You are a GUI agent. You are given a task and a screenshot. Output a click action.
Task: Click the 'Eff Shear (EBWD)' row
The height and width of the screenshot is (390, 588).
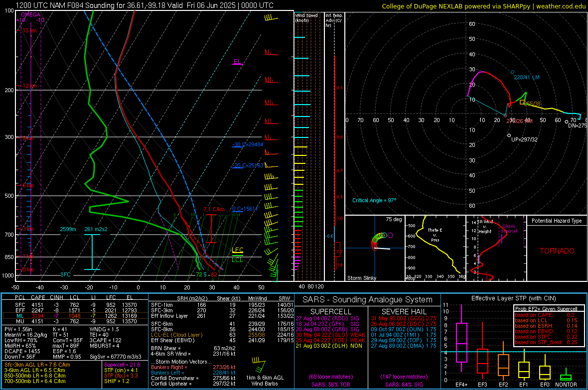click(x=222, y=340)
